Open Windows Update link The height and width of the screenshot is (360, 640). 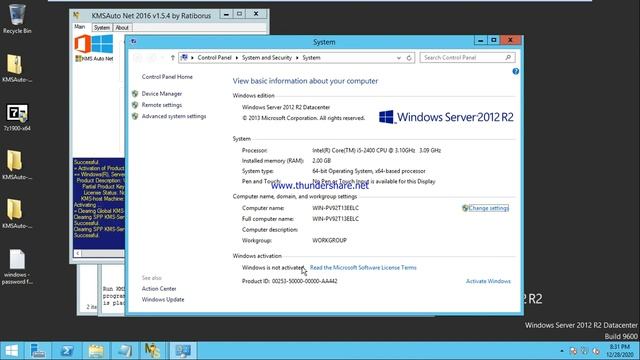(x=163, y=300)
